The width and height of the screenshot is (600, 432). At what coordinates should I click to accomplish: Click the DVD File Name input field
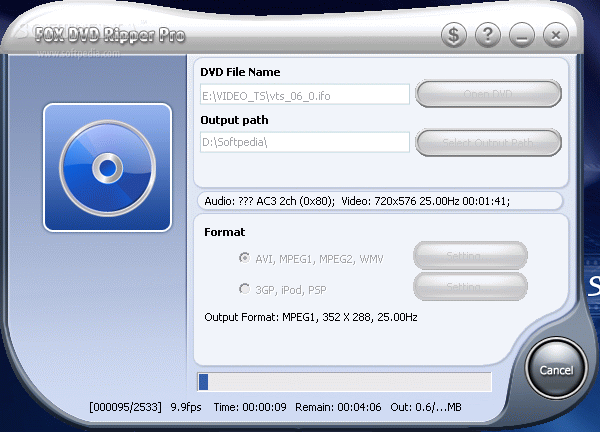(305, 95)
